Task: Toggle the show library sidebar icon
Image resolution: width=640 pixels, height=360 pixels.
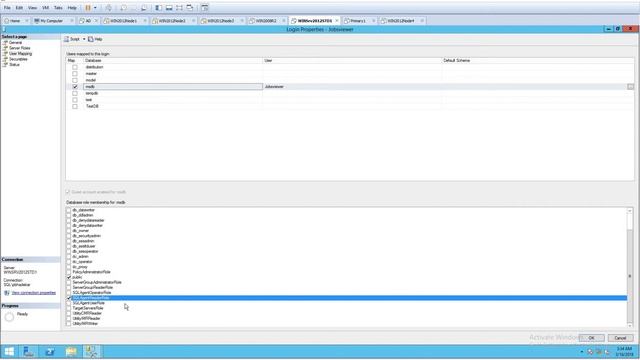Action: tap(158, 8)
